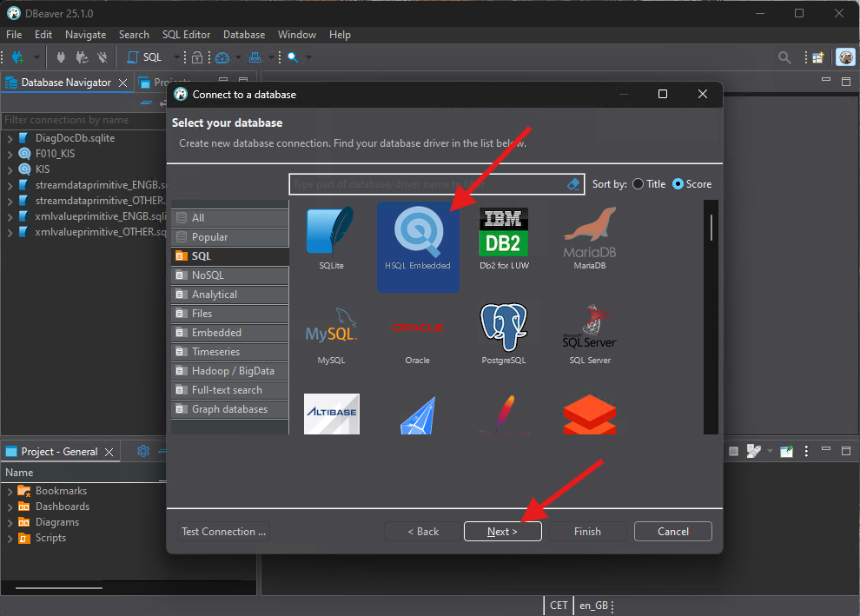Open the File menu
Image resolution: width=860 pixels, height=616 pixels.
click(14, 35)
